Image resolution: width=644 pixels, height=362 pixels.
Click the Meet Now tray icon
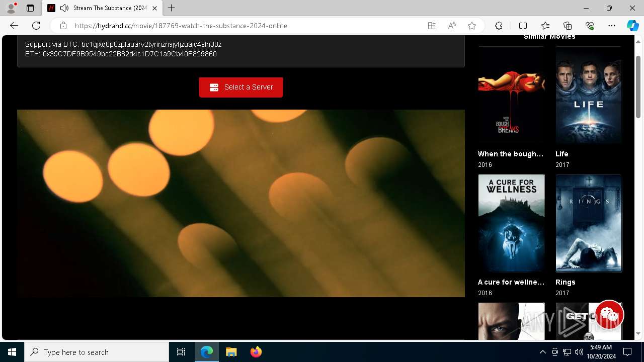(555, 352)
